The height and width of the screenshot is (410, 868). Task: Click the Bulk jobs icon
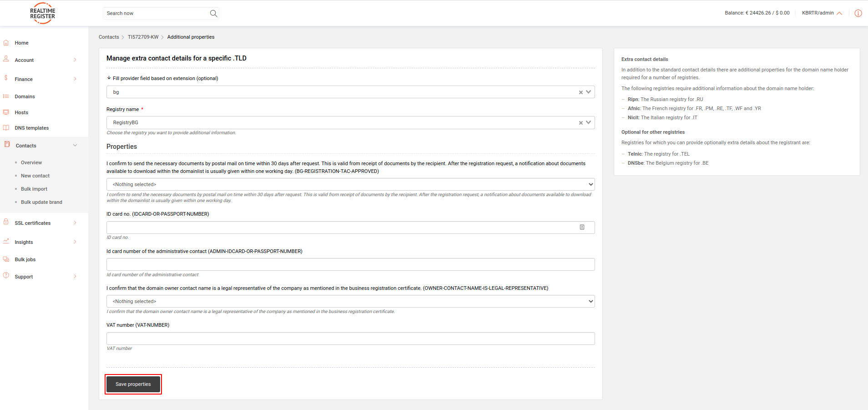click(x=6, y=259)
